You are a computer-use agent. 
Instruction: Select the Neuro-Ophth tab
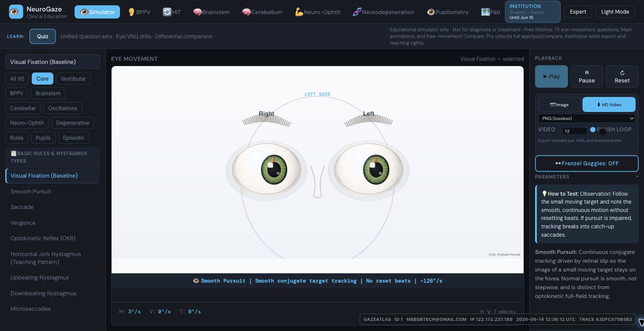pyautogui.click(x=318, y=12)
